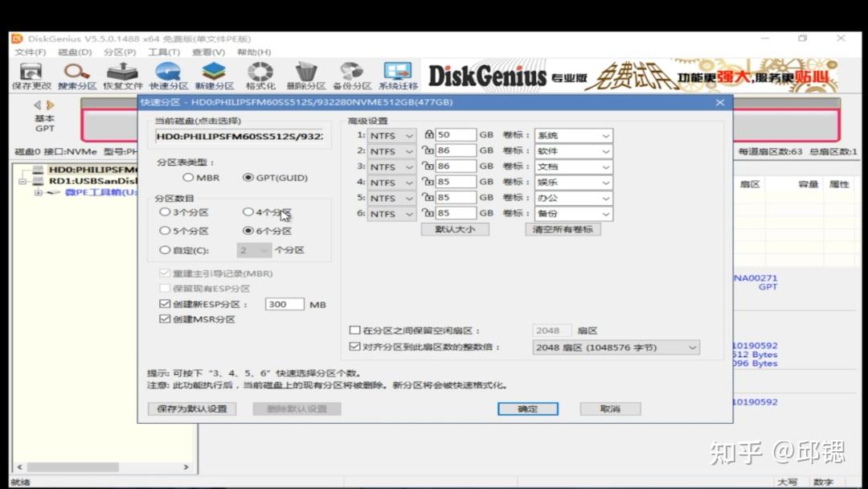Image resolution: width=868 pixels, height=489 pixels.
Task: Choose 4 partitions (4个分区) option
Action: (x=267, y=212)
